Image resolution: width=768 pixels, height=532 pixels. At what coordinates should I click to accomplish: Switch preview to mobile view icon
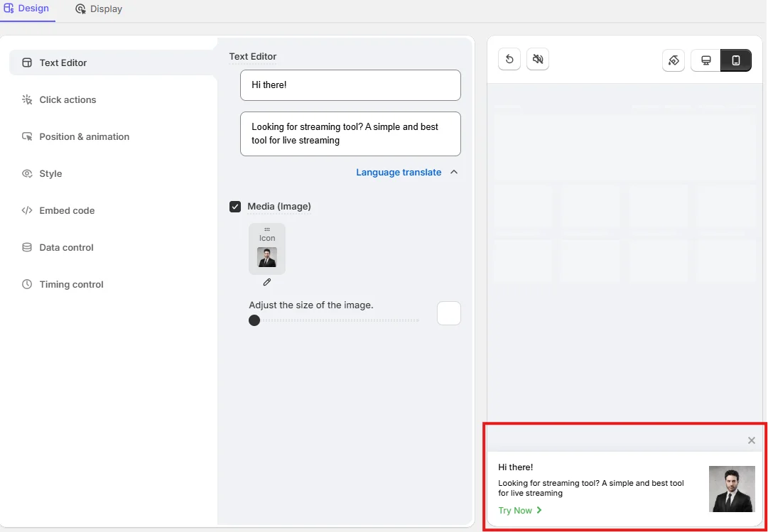(735, 60)
